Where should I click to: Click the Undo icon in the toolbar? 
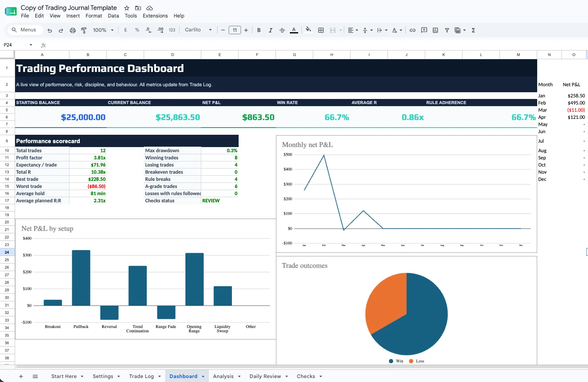pos(50,30)
